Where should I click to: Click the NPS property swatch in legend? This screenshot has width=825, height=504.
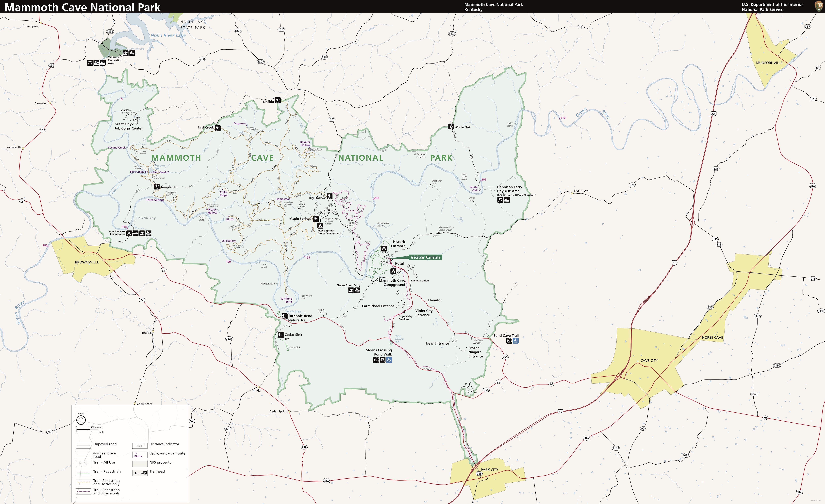[140, 464]
